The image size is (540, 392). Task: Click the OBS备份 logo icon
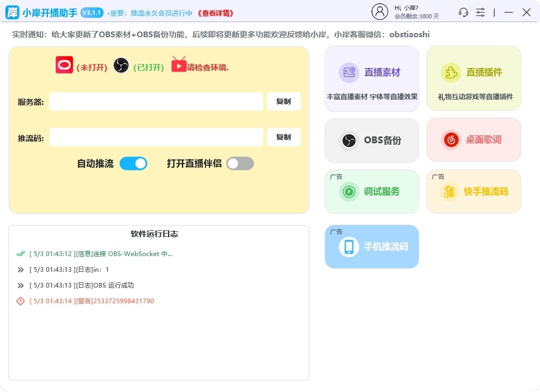349,141
